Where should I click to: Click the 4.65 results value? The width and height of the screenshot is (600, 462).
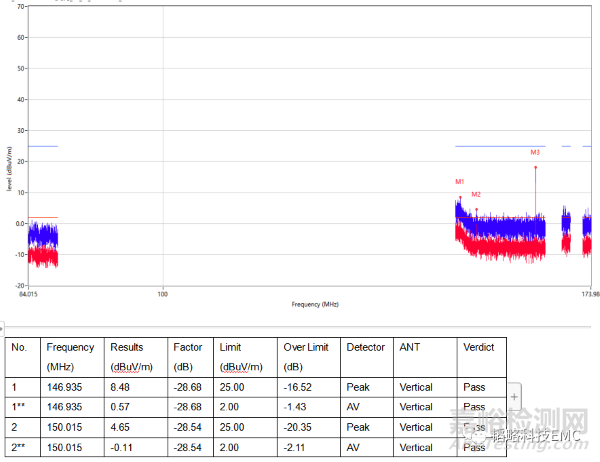120,427
